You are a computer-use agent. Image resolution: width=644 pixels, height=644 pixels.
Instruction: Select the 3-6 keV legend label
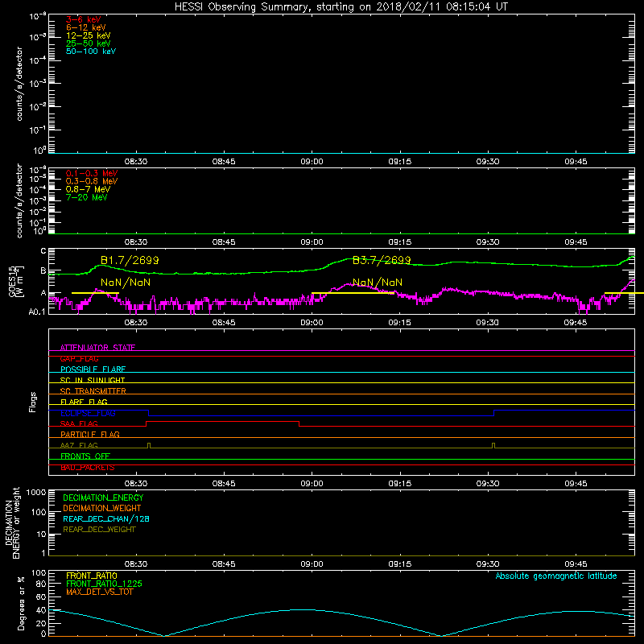[x=83, y=19]
